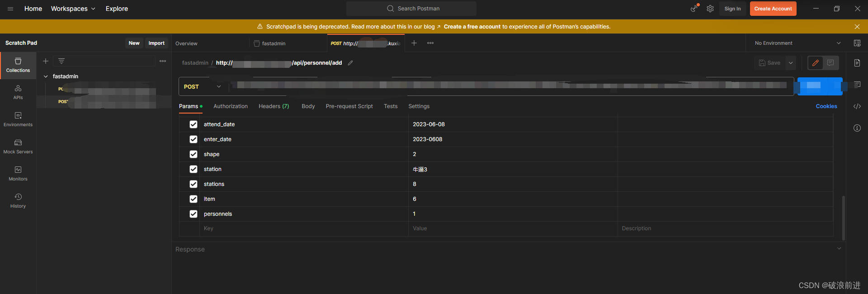The width and height of the screenshot is (868, 294).
Task: Open the Monitors sidebar section
Action: tap(18, 174)
